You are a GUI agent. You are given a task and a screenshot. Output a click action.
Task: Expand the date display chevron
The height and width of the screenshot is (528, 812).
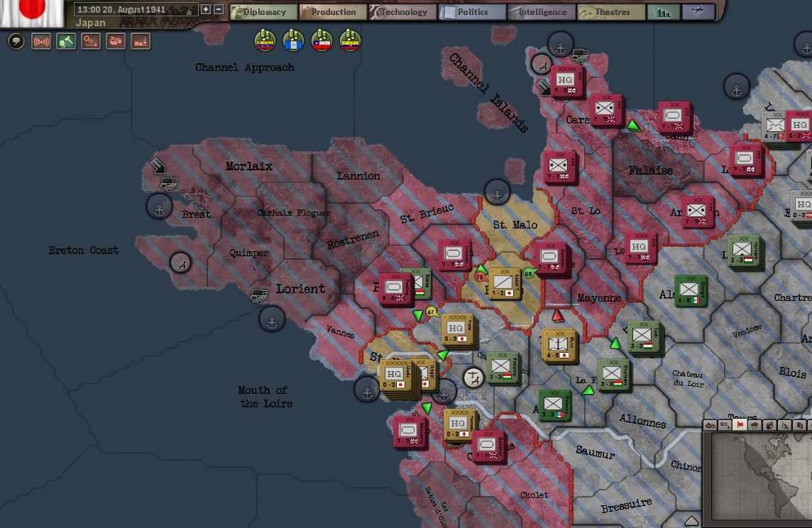189,11
